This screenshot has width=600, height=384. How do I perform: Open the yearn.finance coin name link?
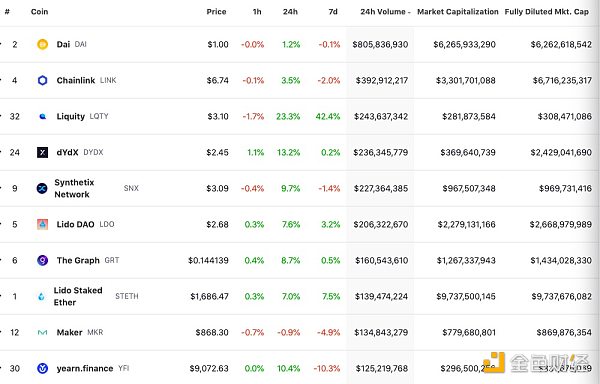click(85, 368)
